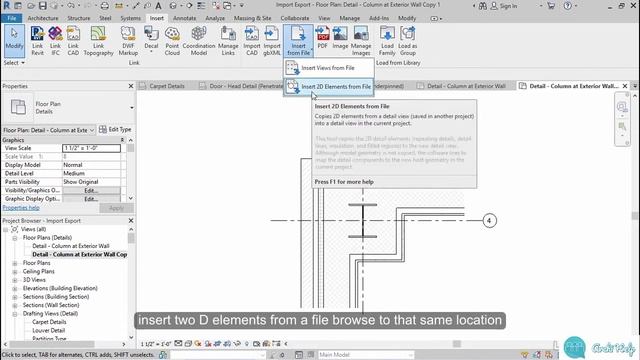The height and width of the screenshot is (360, 640).
Task: Click the Save icon in quick access toolbar
Action: coord(43,6)
